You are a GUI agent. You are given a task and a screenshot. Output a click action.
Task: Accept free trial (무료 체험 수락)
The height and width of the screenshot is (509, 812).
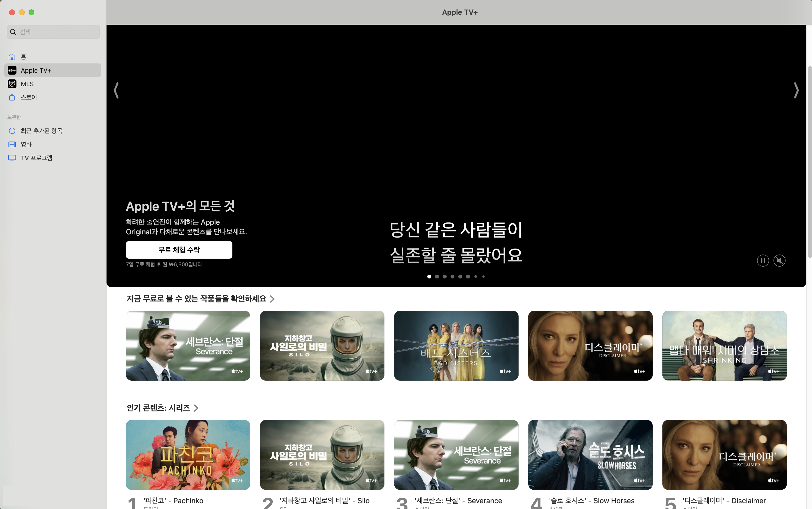(179, 250)
